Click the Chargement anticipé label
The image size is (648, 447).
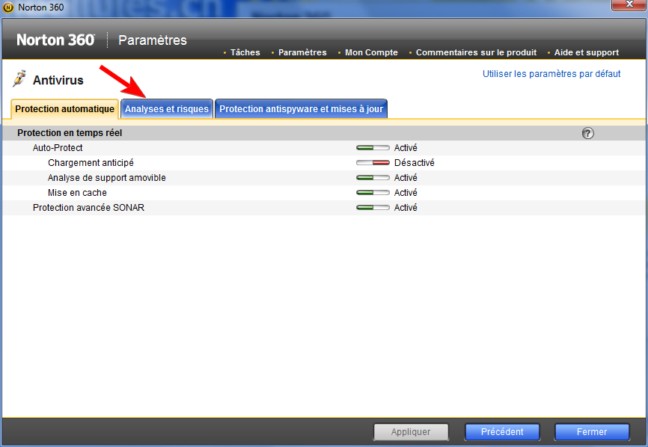pyautogui.click(x=91, y=163)
